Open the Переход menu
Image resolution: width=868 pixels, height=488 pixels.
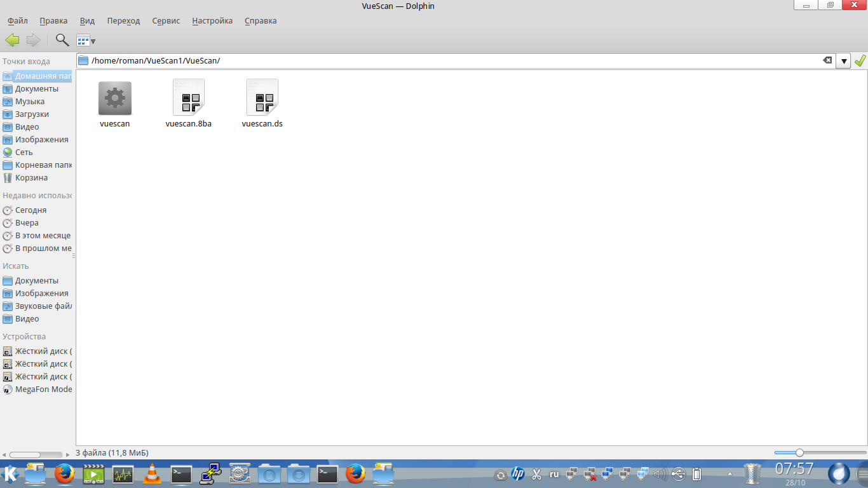coord(123,20)
